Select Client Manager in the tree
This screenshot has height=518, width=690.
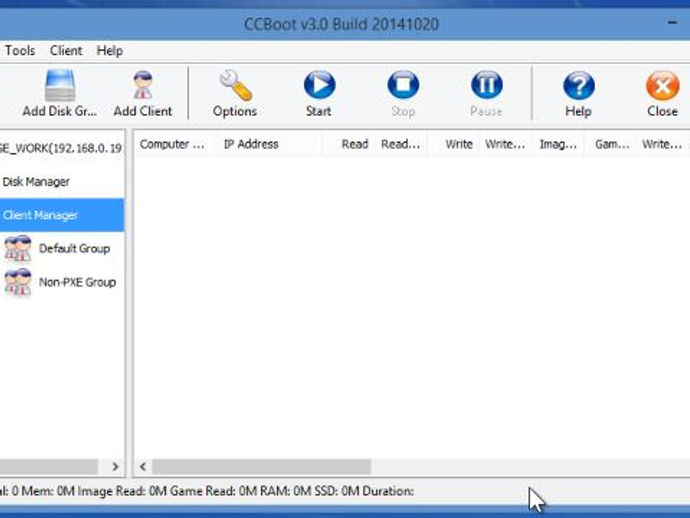[62, 215]
